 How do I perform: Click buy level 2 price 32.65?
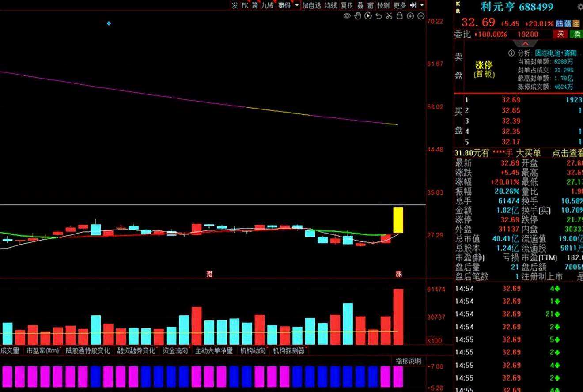coord(511,110)
